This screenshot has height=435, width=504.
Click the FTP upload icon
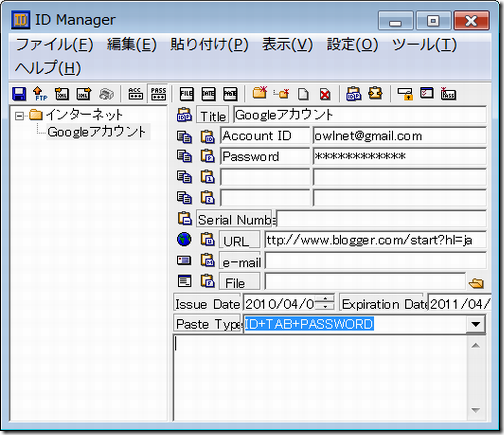pyautogui.click(x=40, y=94)
